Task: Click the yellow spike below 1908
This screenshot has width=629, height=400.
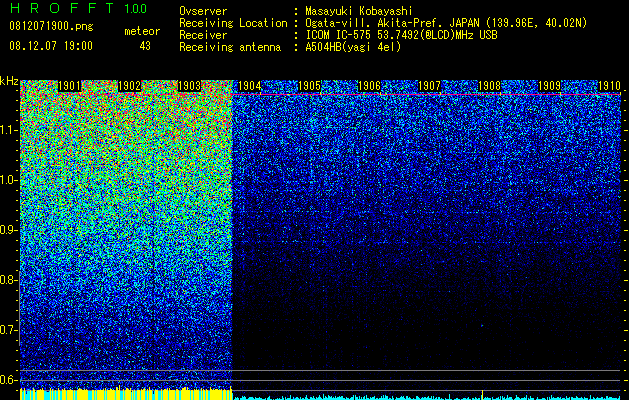Action: [482, 393]
